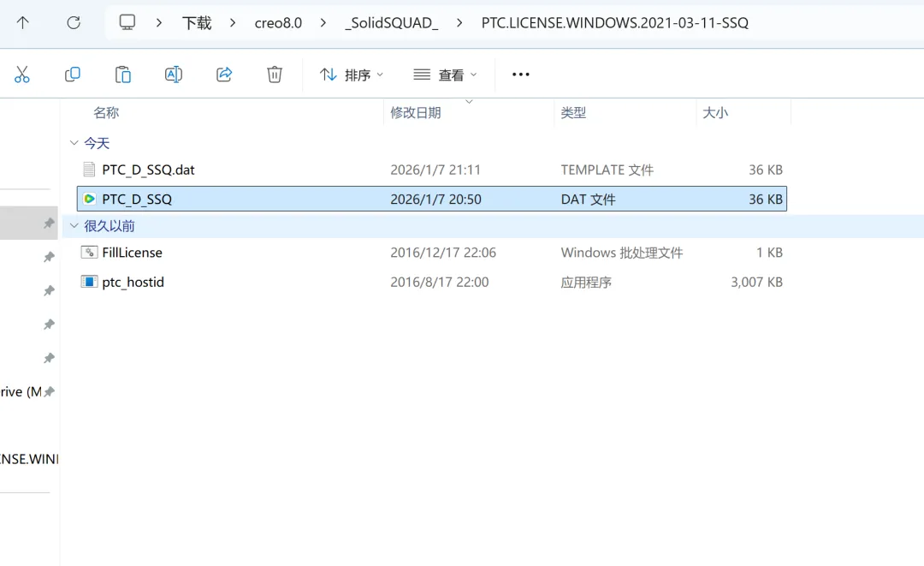Click the date 2026/1/7 21:11
This screenshot has width=924, height=566.
435,170
